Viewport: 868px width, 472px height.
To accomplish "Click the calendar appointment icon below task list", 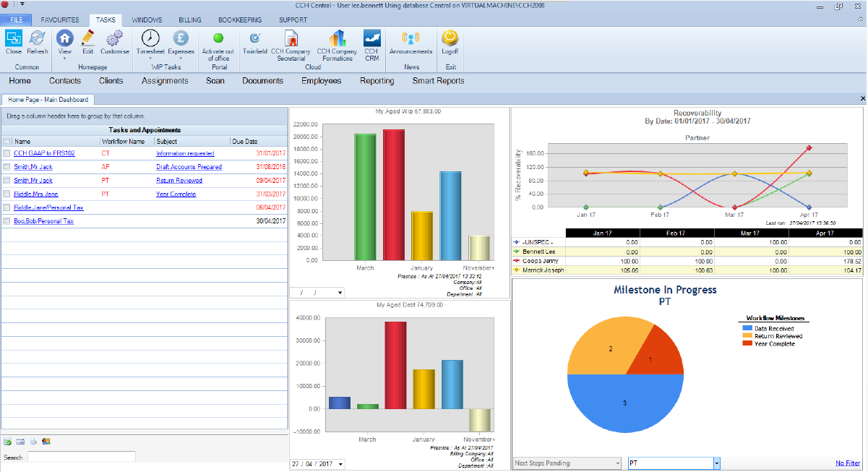I will 20,441.
